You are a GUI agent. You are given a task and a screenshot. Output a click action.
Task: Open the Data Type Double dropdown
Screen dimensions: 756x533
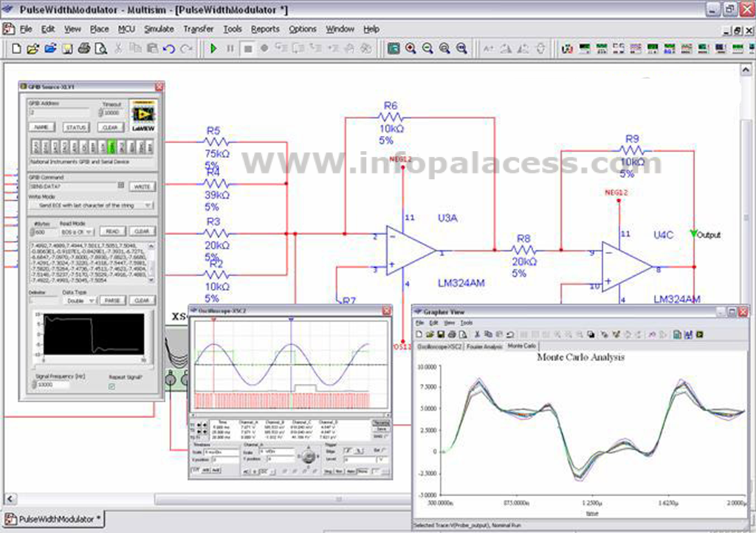pyautogui.click(x=80, y=300)
